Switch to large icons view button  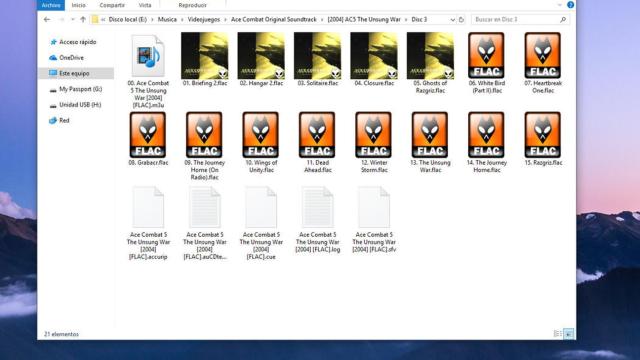(x=569, y=334)
